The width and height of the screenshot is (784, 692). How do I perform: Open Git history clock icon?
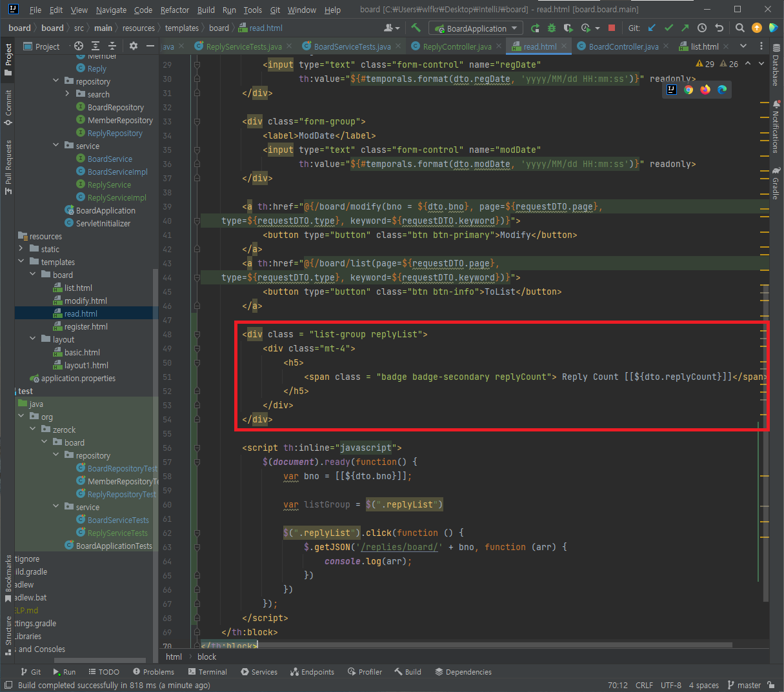point(702,28)
